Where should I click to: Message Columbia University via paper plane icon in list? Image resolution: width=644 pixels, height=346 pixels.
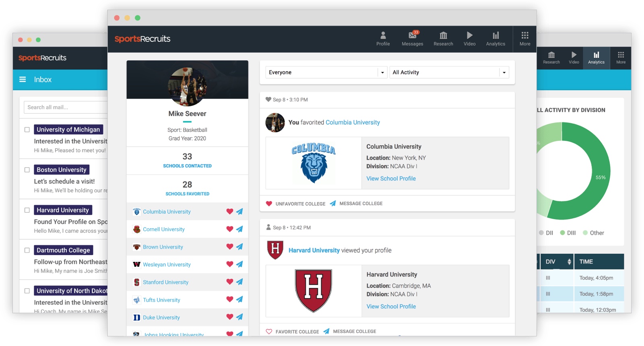239,211
